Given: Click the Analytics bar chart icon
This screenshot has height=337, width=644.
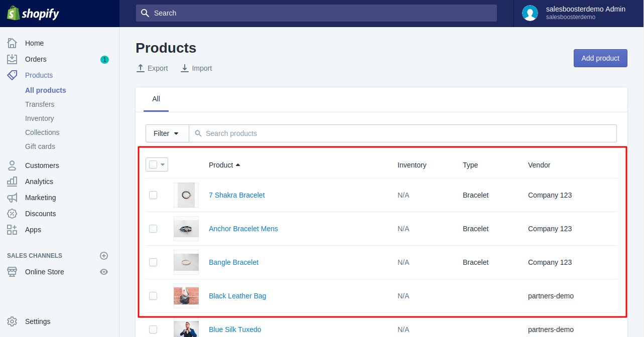Looking at the screenshot, I should (x=12, y=182).
